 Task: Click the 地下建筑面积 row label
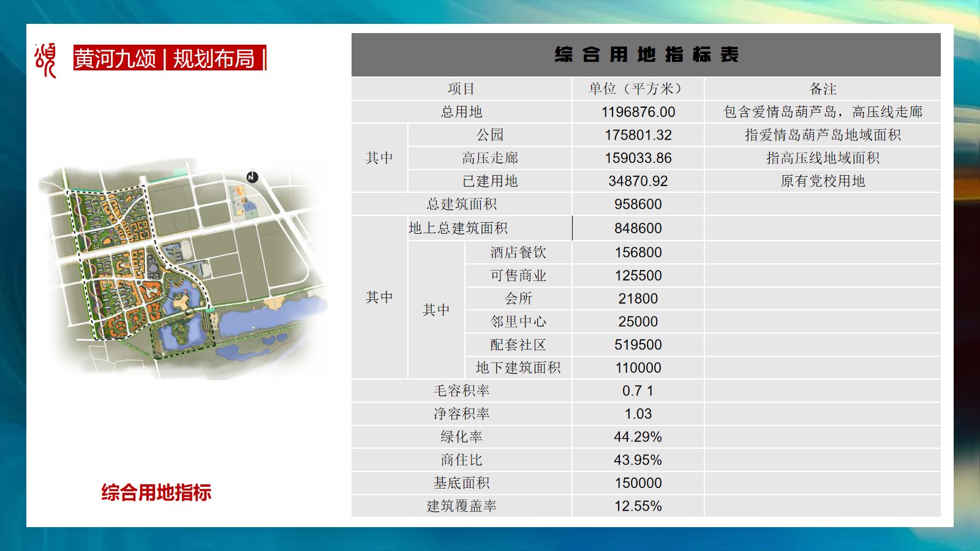point(518,367)
